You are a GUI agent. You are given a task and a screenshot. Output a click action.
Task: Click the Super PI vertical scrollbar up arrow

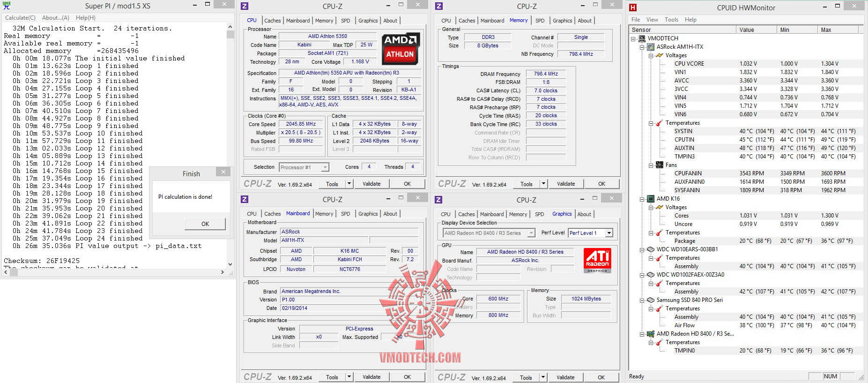(x=230, y=27)
